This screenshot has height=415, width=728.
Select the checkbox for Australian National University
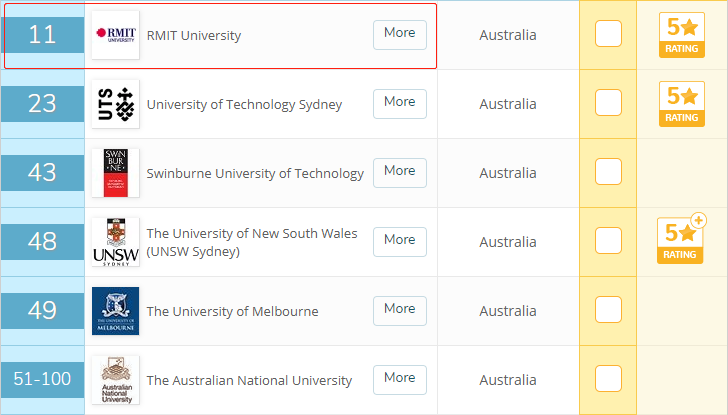tap(608, 378)
